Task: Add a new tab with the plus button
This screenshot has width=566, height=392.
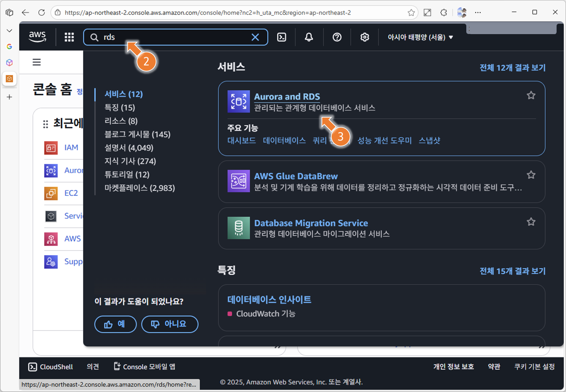Action: click(9, 97)
